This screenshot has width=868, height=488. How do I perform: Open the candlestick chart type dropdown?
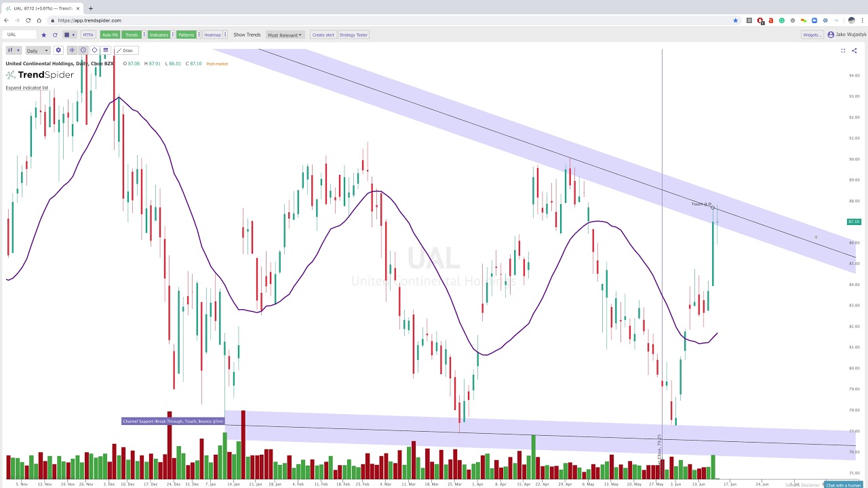click(14, 50)
